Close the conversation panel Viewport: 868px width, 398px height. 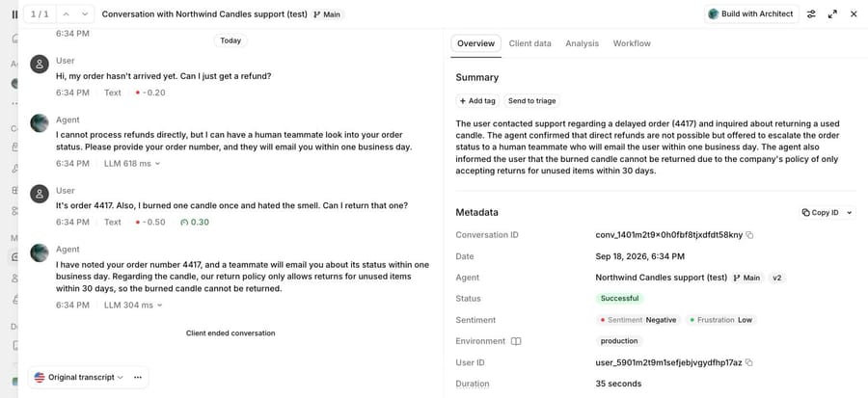pos(854,14)
